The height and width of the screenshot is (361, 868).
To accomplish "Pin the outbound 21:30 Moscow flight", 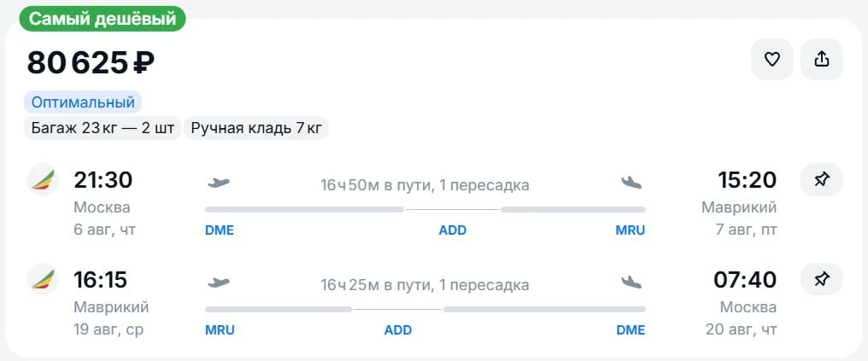I will pos(822,180).
